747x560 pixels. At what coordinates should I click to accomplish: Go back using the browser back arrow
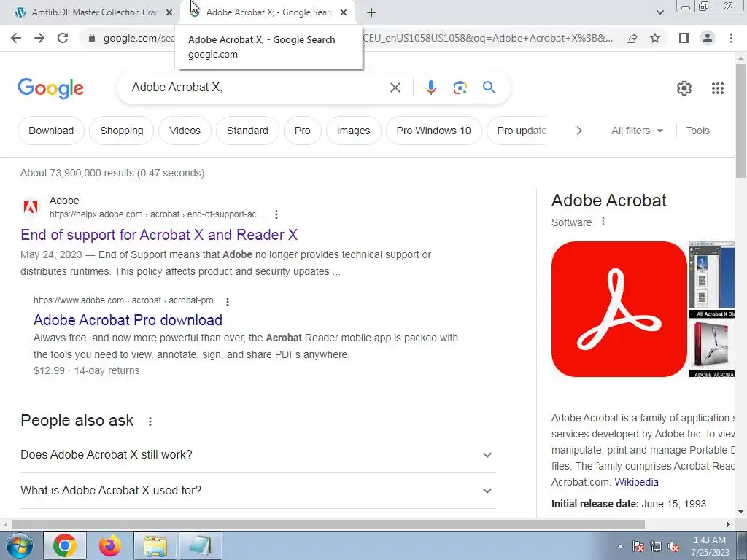16,38
